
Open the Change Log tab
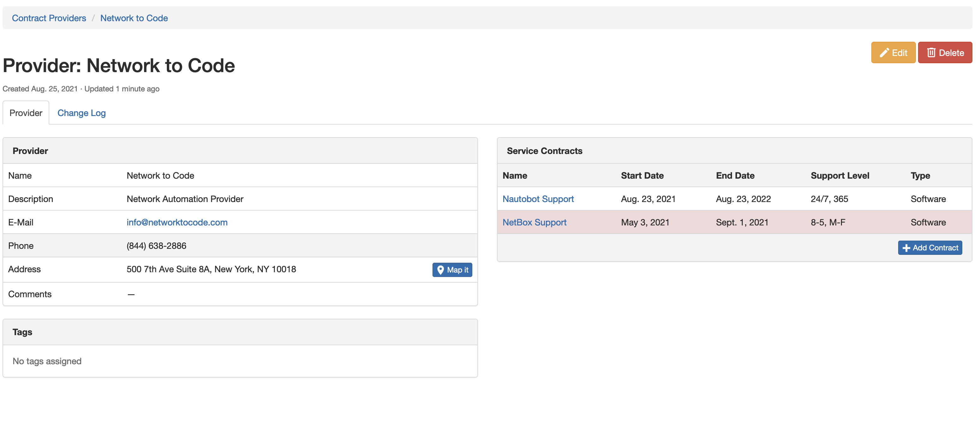[x=82, y=113]
